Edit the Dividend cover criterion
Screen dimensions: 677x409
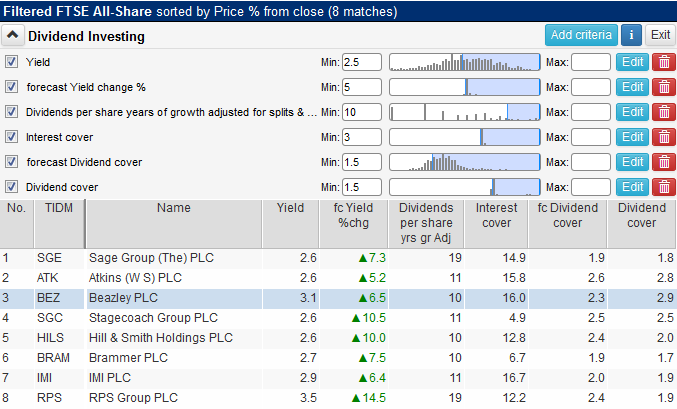[632, 187]
